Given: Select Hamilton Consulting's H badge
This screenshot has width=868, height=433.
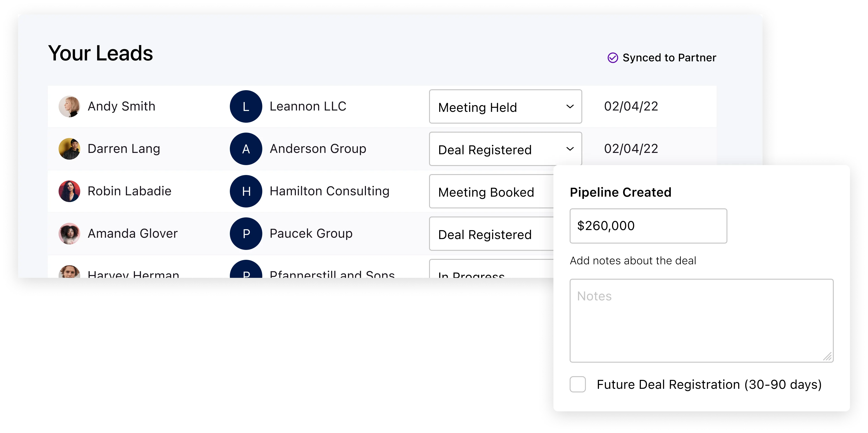Looking at the screenshot, I should tap(246, 191).
